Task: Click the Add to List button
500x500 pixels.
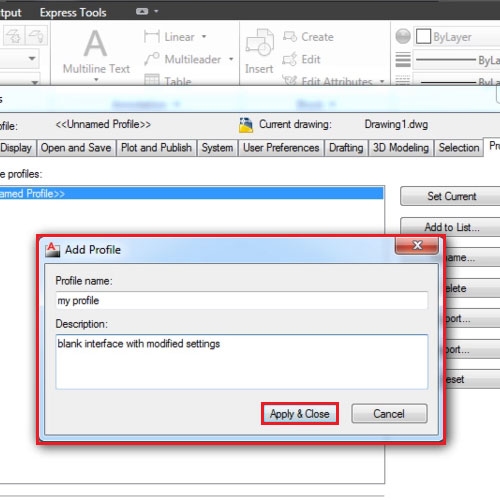Action: click(450, 227)
